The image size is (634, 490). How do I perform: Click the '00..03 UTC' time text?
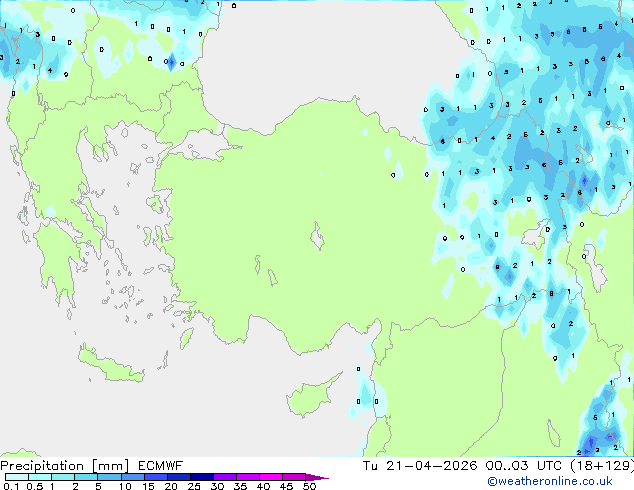pyautogui.click(x=524, y=466)
